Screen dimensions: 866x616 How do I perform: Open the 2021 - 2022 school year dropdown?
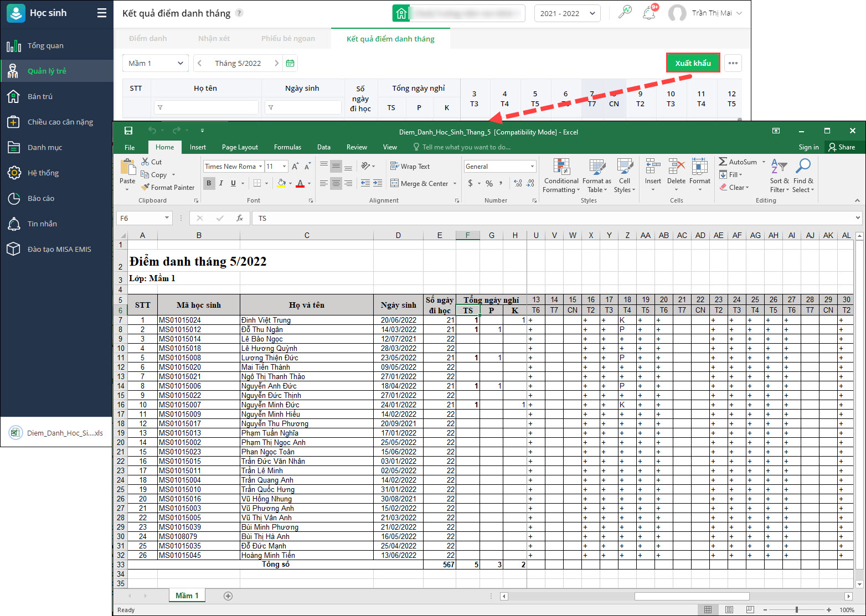click(x=567, y=13)
